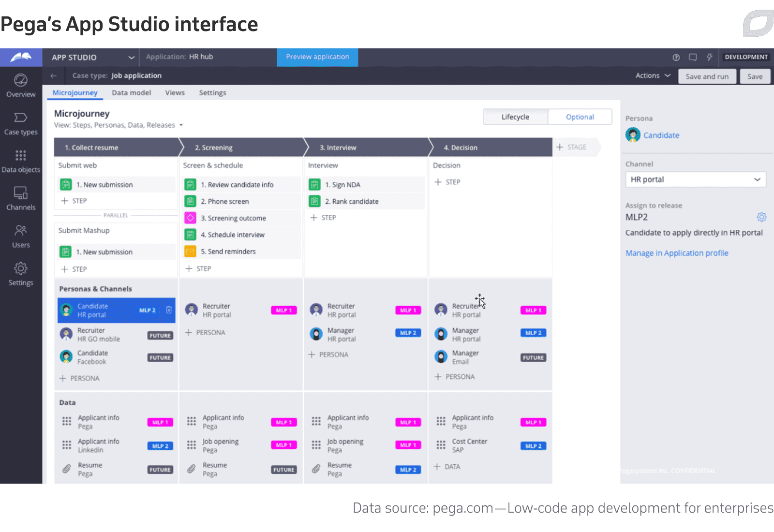Click the Preview application button
The height and width of the screenshot is (532, 774).
(x=317, y=57)
